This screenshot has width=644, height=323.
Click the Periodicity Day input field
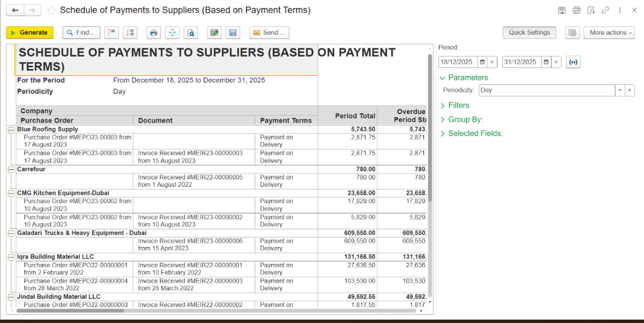coord(547,90)
